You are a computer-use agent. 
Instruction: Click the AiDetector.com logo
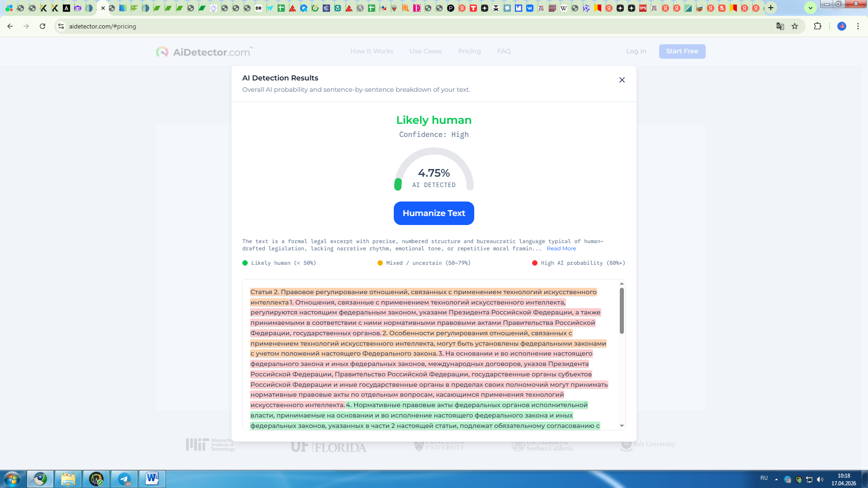[x=204, y=52]
